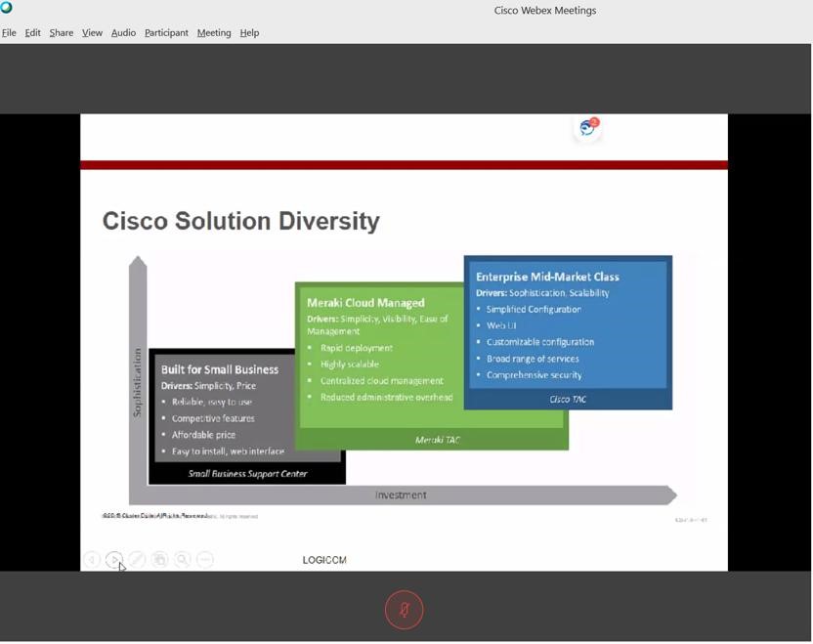Click 'Meraki Cloud Managed' heading

click(365, 302)
